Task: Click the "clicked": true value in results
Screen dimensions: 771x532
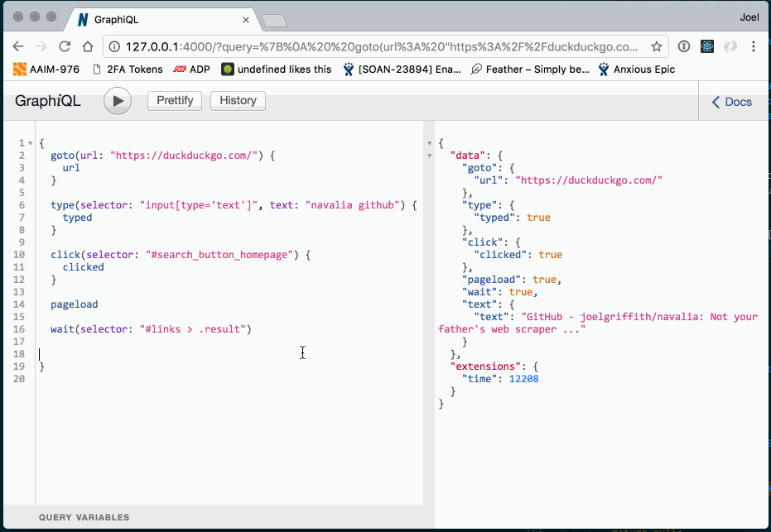Action: pos(550,255)
